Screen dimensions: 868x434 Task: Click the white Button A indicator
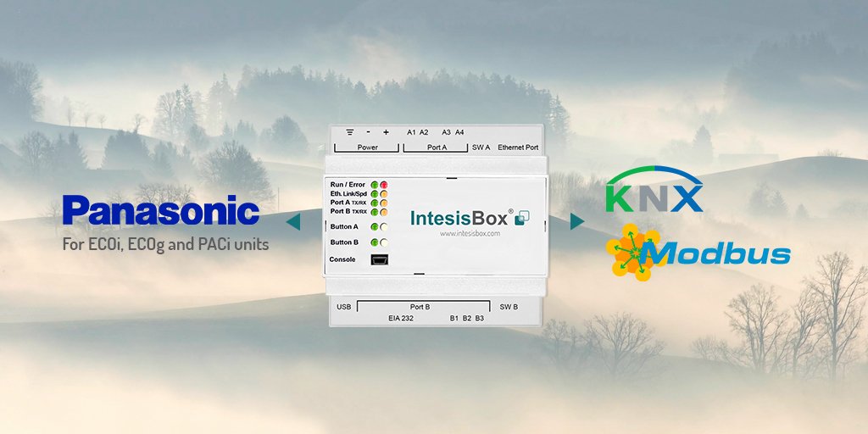pyautogui.click(x=384, y=226)
